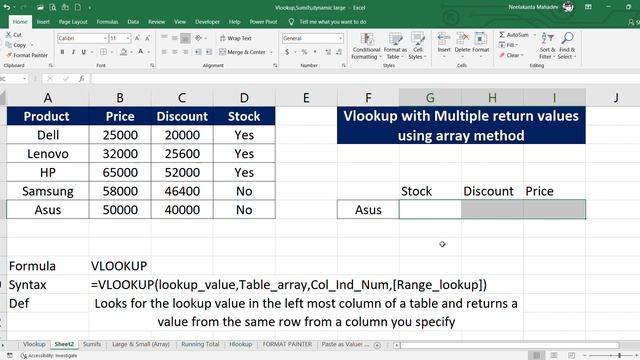Click Decrease Decimal icon
Viewport: 640px width, 360px height.
point(339,52)
